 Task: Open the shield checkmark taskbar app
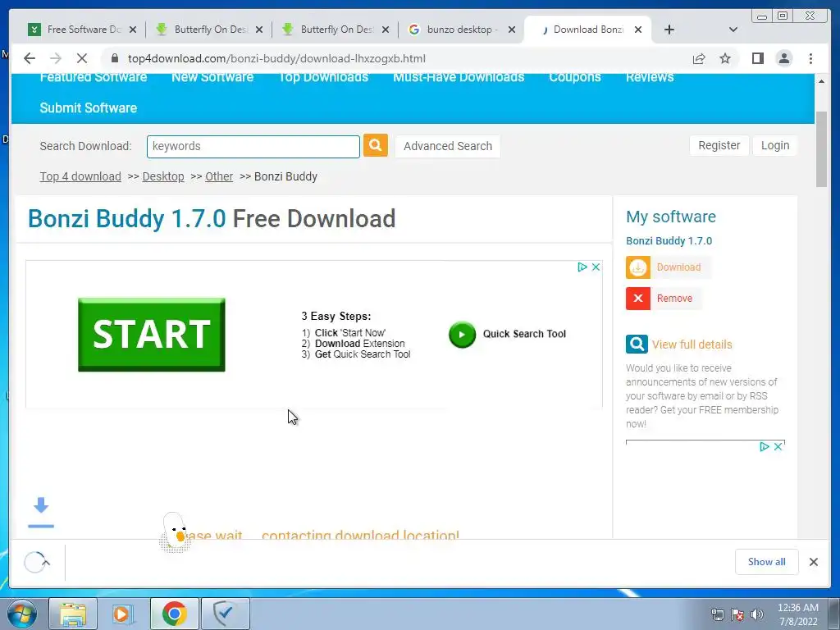(x=226, y=614)
